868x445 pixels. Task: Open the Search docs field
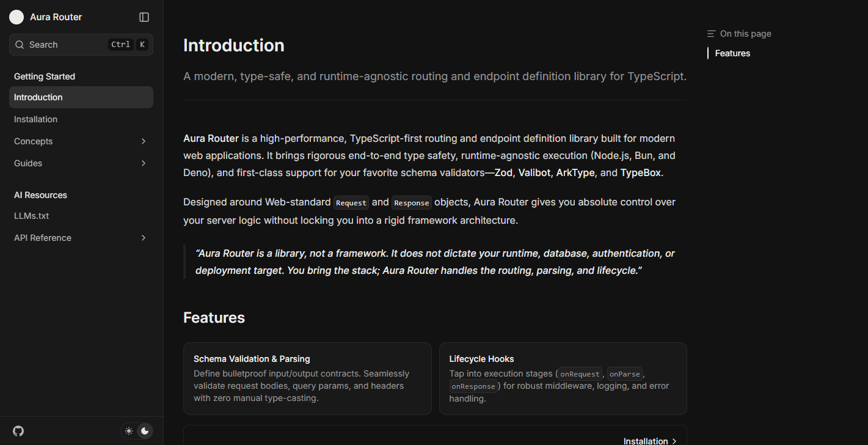point(81,45)
